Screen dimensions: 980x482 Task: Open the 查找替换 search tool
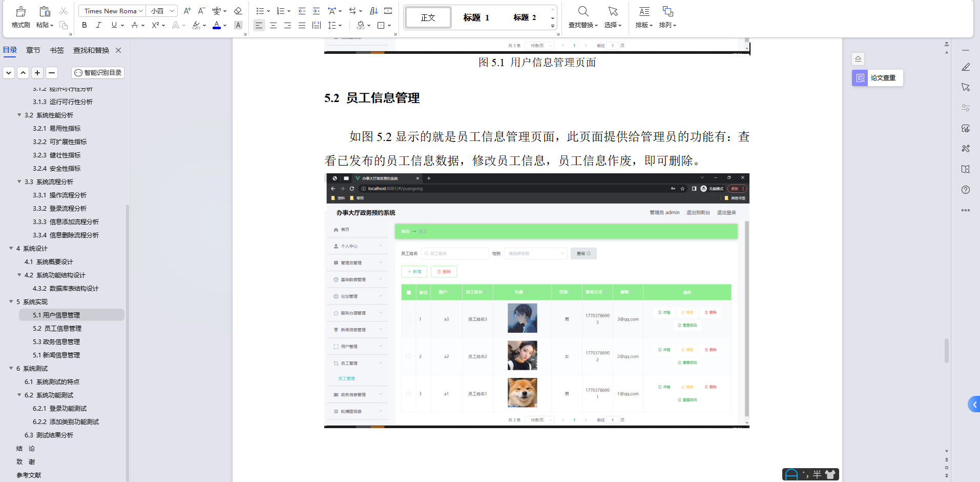[583, 17]
